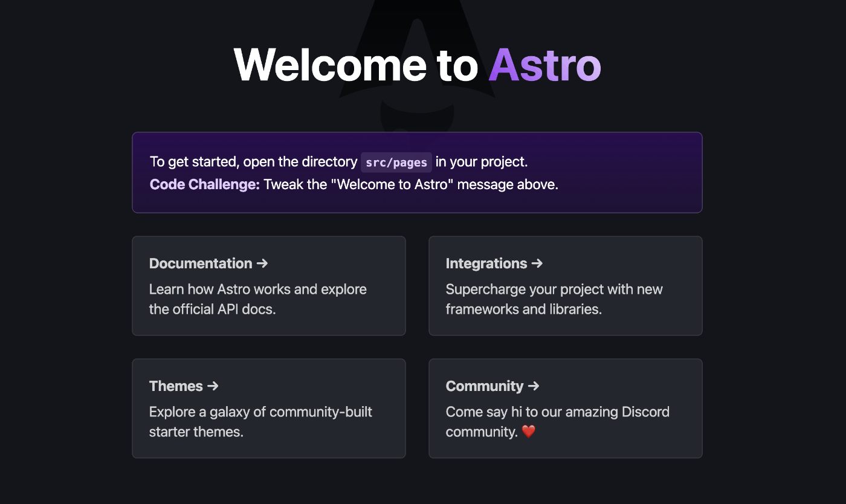Click the Integrations heading text

click(x=486, y=263)
